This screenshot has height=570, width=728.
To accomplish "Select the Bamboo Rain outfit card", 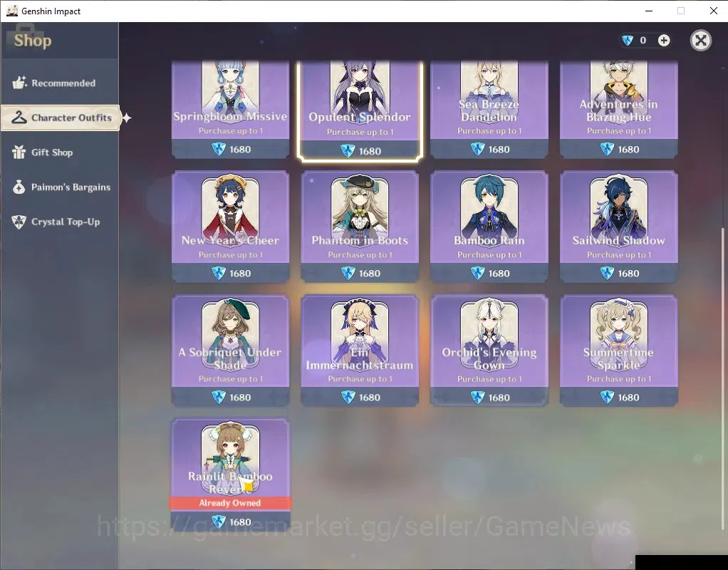I will [489, 227].
